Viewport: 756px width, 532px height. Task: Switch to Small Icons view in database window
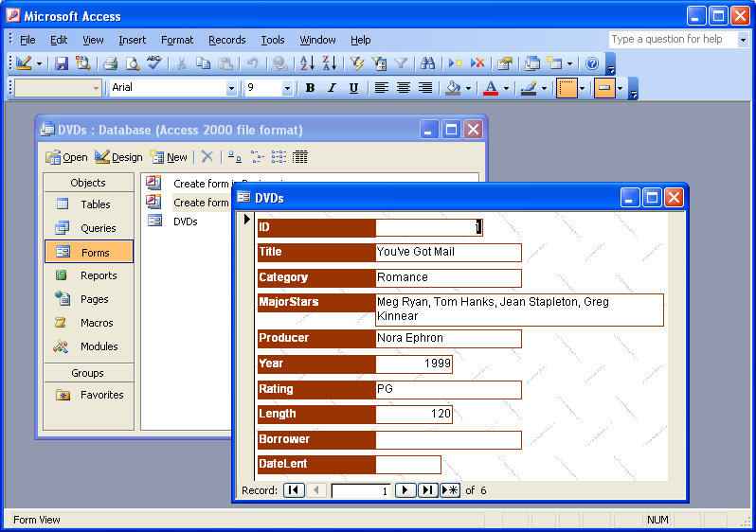(257, 156)
